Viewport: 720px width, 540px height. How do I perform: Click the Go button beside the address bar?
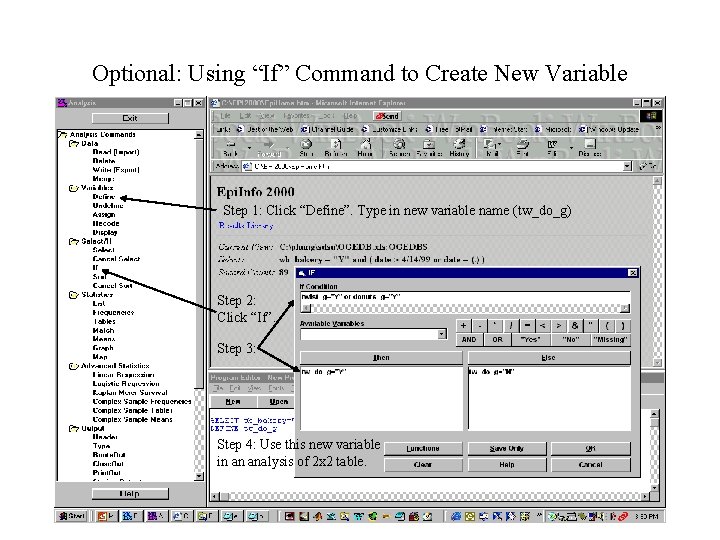click(x=648, y=166)
